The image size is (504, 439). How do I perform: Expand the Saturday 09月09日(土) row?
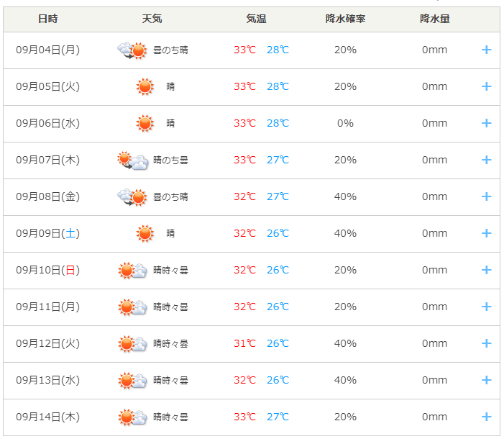click(x=486, y=233)
